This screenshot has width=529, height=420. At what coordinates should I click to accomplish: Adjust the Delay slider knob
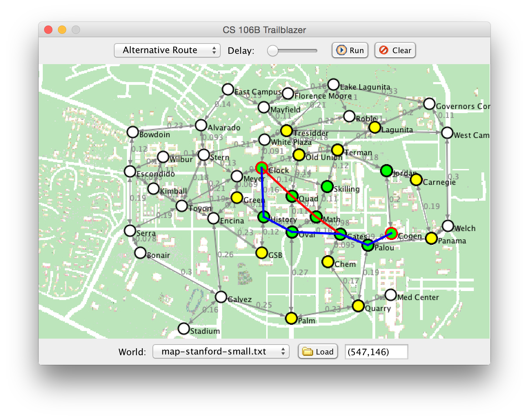click(x=273, y=51)
